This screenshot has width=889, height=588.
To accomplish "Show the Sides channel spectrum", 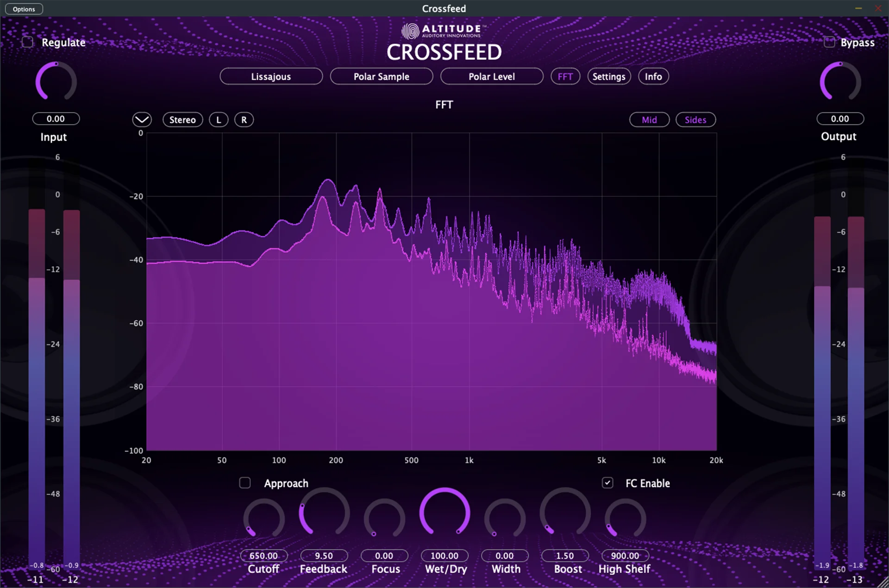I will pyautogui.click(x=695, y=119).
